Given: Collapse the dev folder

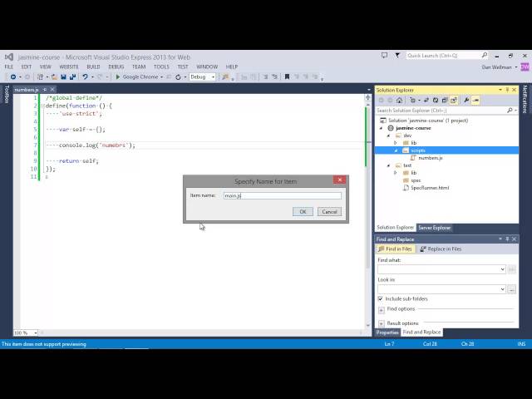Looking at the screenshot, I should coord(389,135).
